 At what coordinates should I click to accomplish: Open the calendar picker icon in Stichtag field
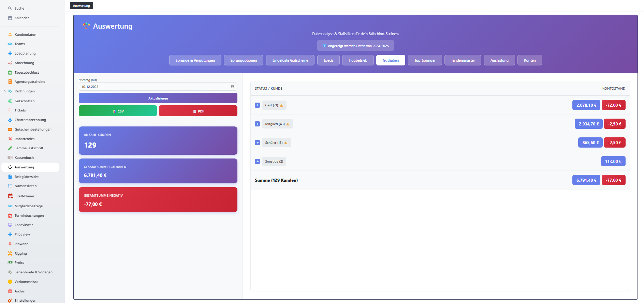click(233, 87)
